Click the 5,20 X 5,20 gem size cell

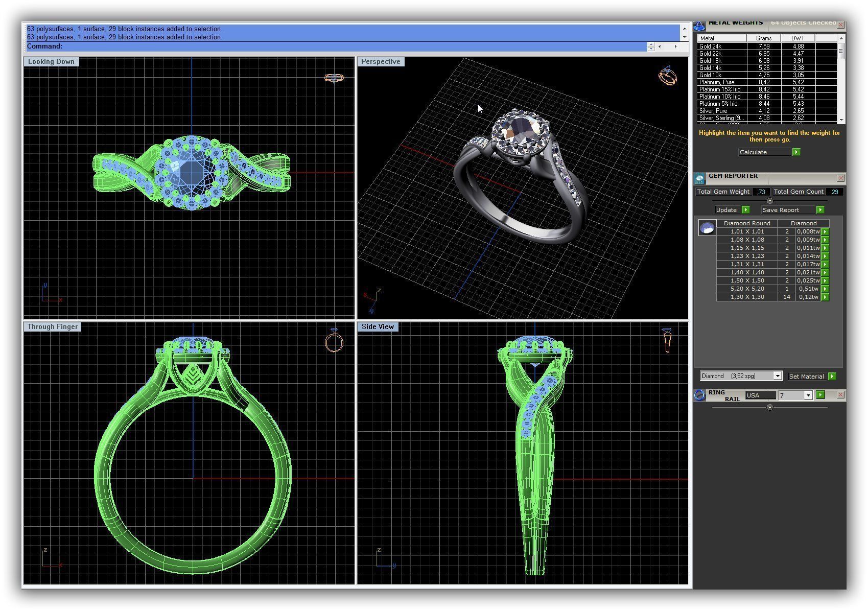coord(747,289)
